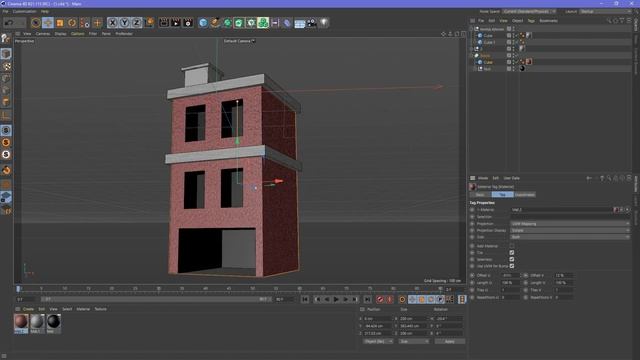The image size is (640, 360).
Task: Click the Enable Axis icon
Action: [x=6, y=116]
